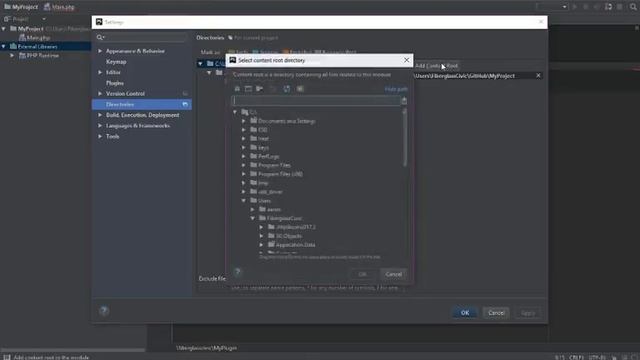Open the Editor settings category

click(x=113, y=72)
